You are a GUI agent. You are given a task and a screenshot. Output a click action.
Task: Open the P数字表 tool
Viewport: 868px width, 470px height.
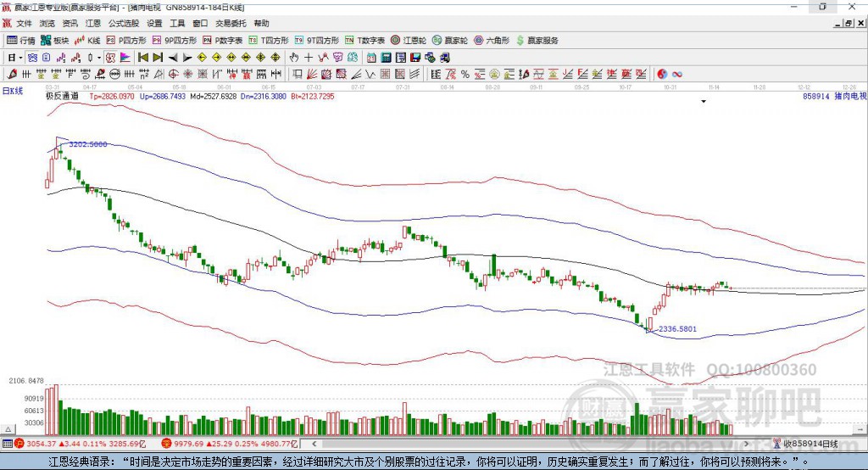[x=223, y=41]
